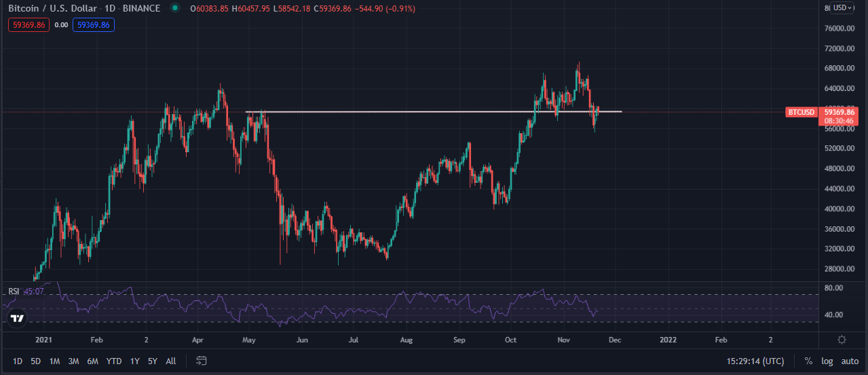Click the low price L58542.18

[x=292, y=8]
